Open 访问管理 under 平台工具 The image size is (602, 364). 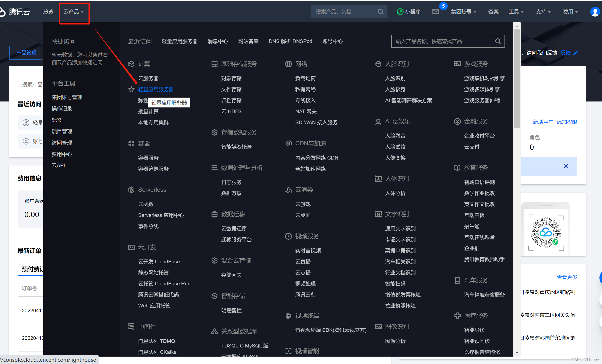point(61,143)
